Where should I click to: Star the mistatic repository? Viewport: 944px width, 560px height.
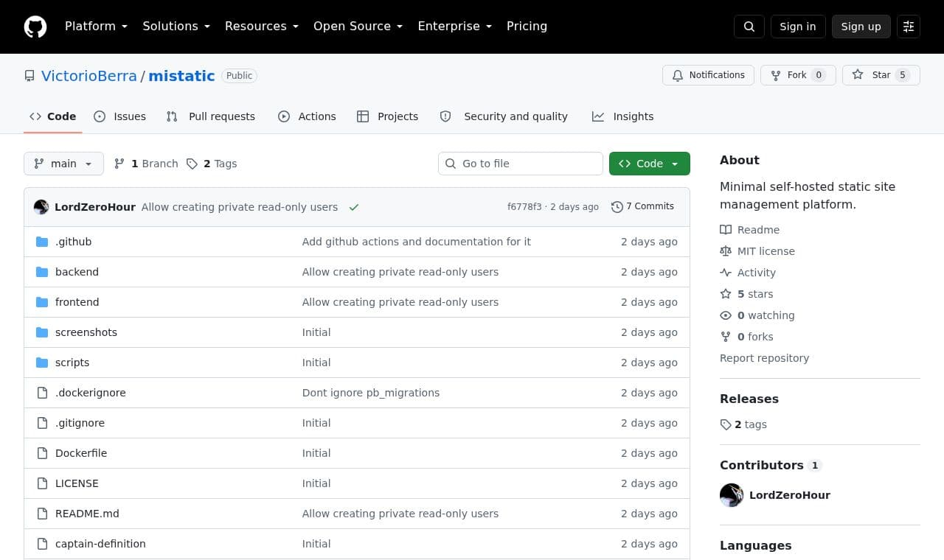coord(881,75)
